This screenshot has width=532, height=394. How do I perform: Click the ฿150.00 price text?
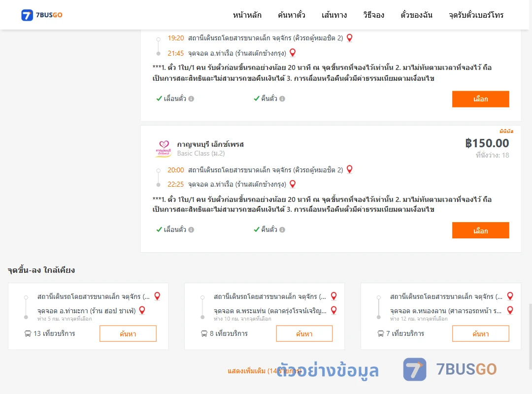(487, 143)
